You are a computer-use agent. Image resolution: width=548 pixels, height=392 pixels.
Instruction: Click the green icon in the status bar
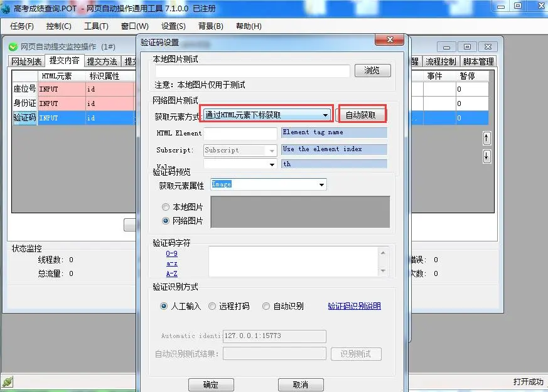(7, 381)
